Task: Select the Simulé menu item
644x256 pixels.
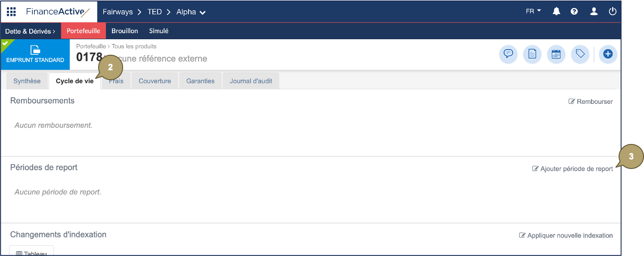Action: tap(158, 31)
